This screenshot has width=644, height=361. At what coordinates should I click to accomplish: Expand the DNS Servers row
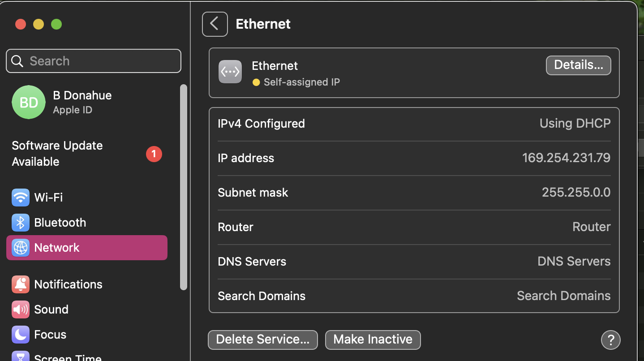pos(414,261)
